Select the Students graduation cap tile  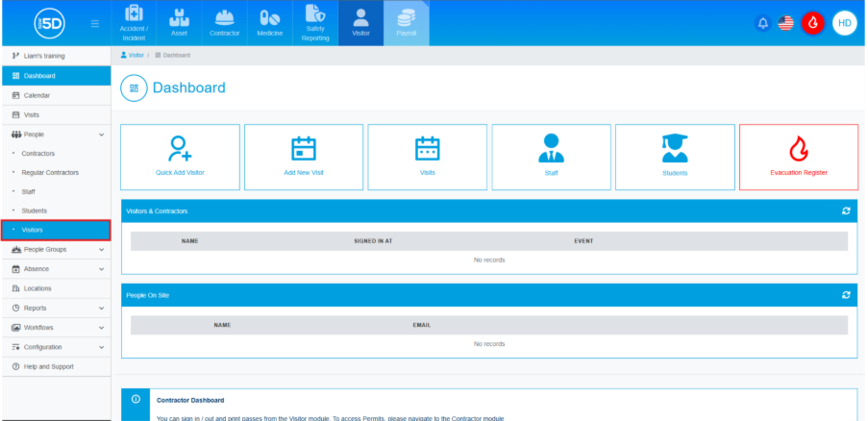pyautogui.click(x=675, y=157)
